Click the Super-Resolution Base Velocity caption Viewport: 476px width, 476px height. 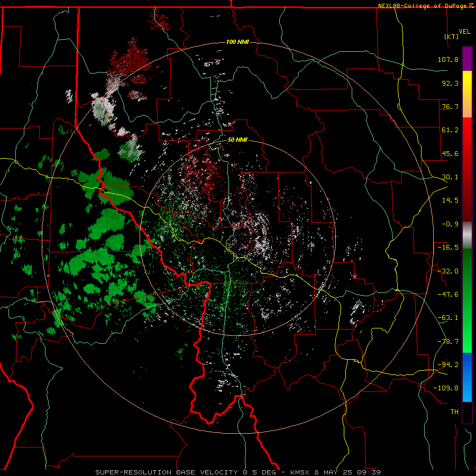(237, 472)
